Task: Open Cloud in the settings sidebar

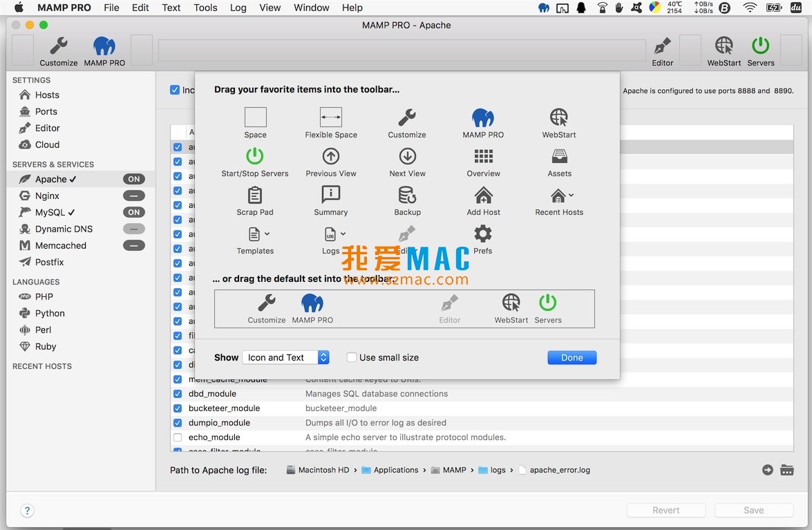Action: tap(46, 144)
